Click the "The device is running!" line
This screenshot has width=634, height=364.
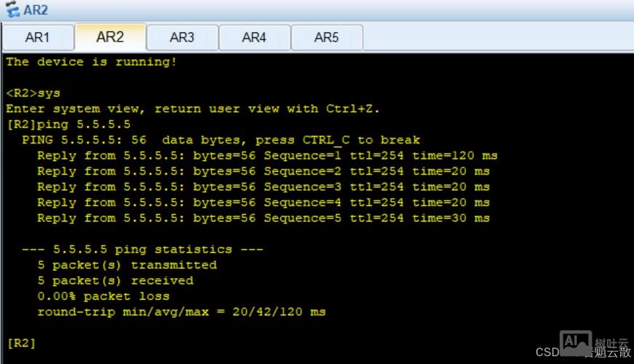point(91,62)
